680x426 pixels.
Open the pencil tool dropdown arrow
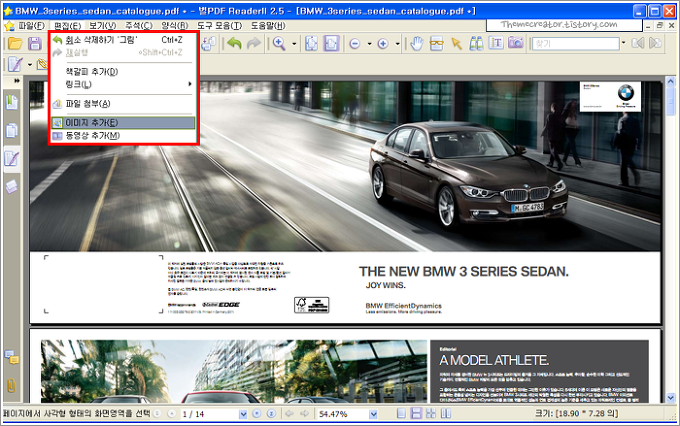[30, 65]
